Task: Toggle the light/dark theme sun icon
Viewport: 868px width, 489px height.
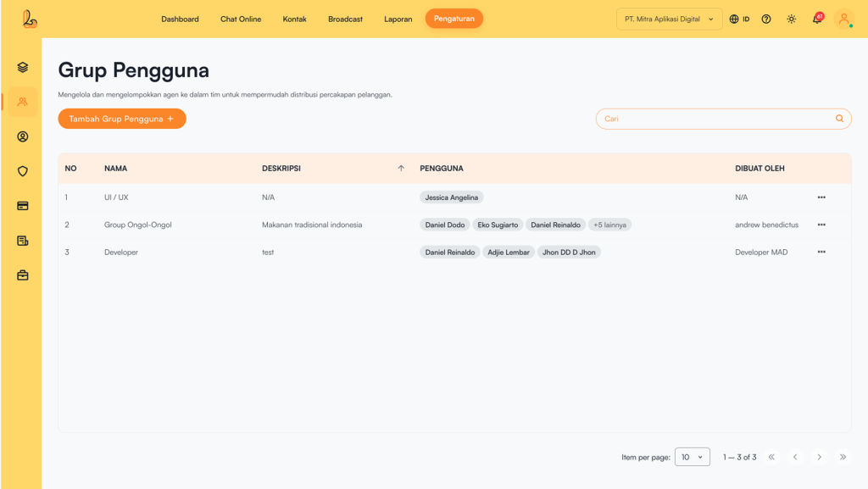Action: coord(792,19)
